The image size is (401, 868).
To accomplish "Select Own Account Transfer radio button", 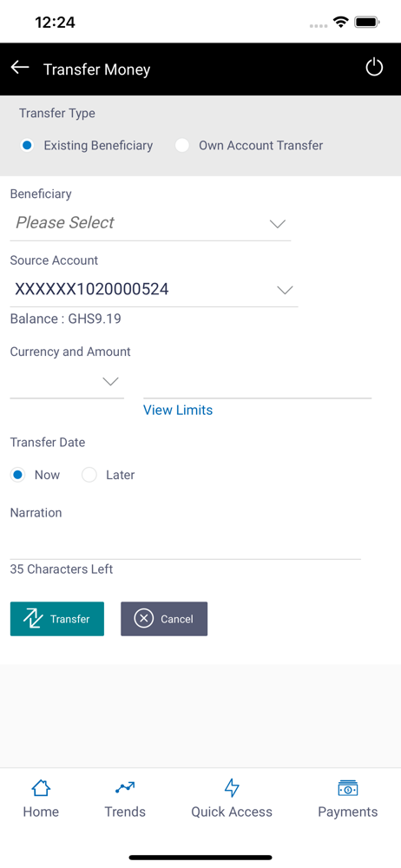I will point(181,146).
